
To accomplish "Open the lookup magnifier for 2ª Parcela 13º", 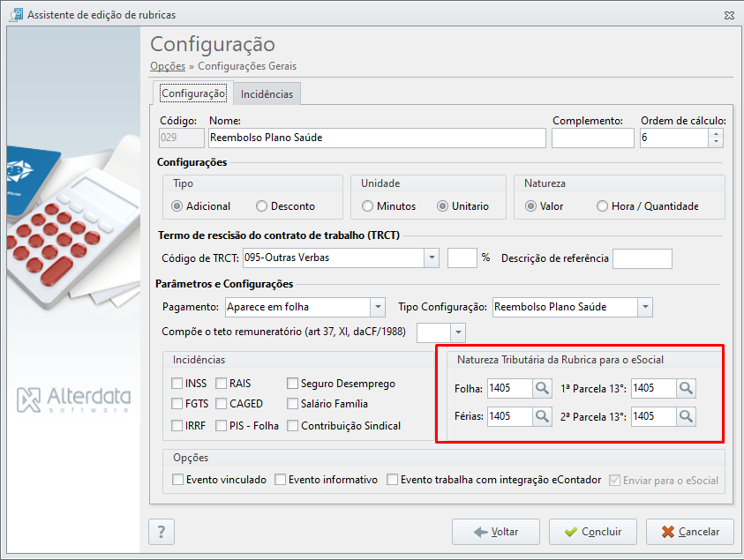I will point(686,416).
